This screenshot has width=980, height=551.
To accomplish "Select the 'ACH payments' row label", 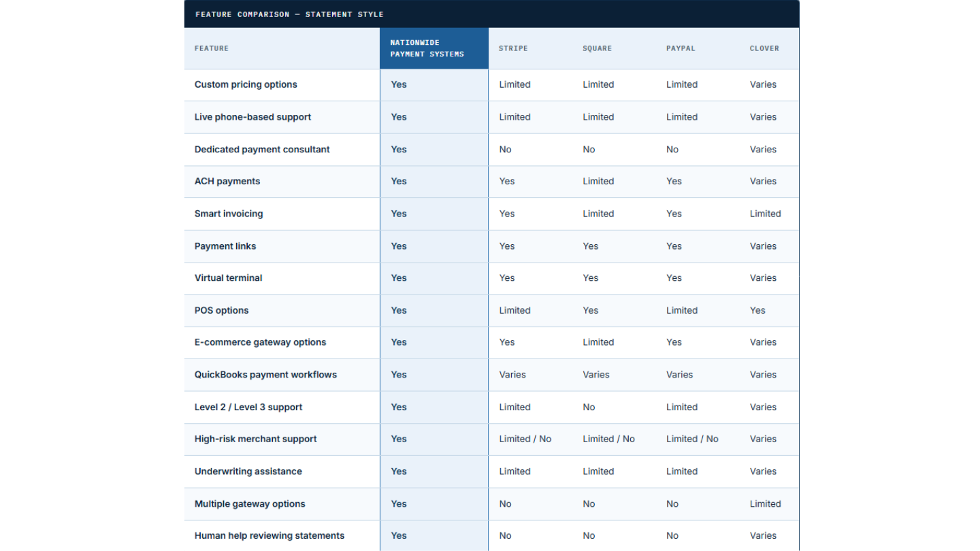I will click(227, 181).
